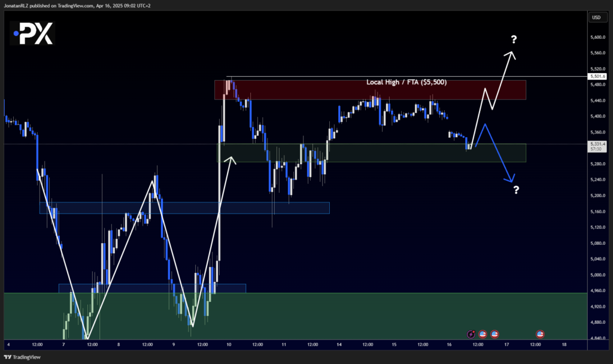Screen dimensions: 613x364
Task: Click date 11 on the time axis
Action: click(x=284, y=344)
